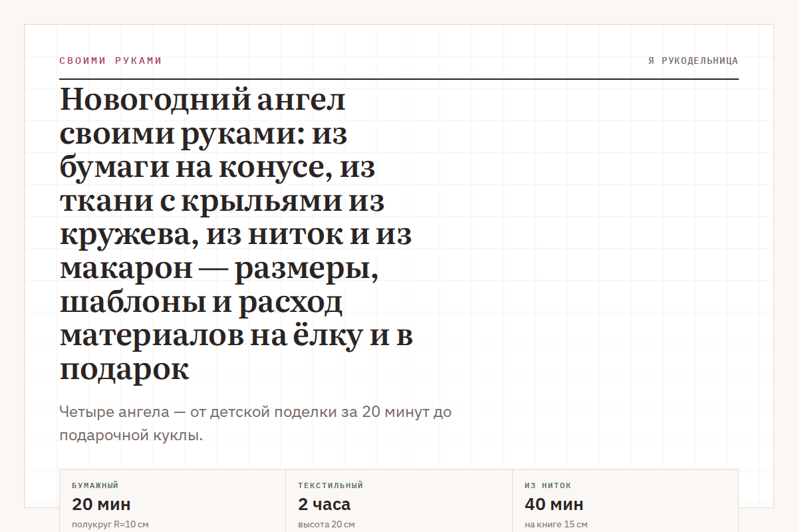Click the headline 'Новогодний ангел своими руками'

tap(237, 235)
